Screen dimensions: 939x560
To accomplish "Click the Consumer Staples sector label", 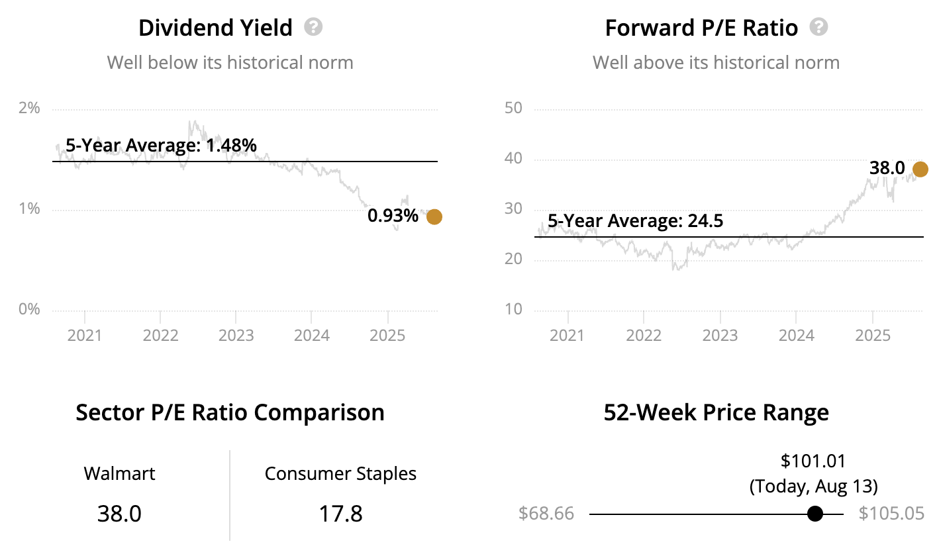I will tap(341, 474).
